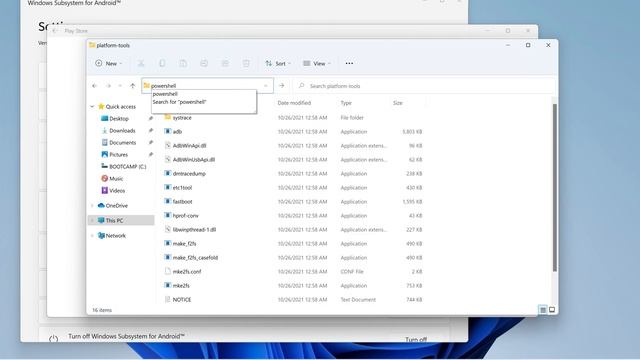Viewport: 640px width, 360px height.
Task: Click the Desktop pin icon
Action: 151,118
